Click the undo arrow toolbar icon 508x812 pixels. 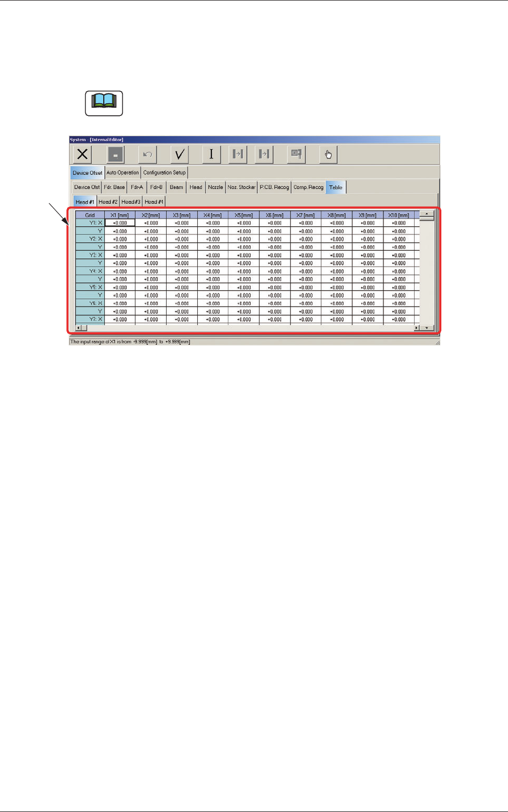(x=147, y=154)
